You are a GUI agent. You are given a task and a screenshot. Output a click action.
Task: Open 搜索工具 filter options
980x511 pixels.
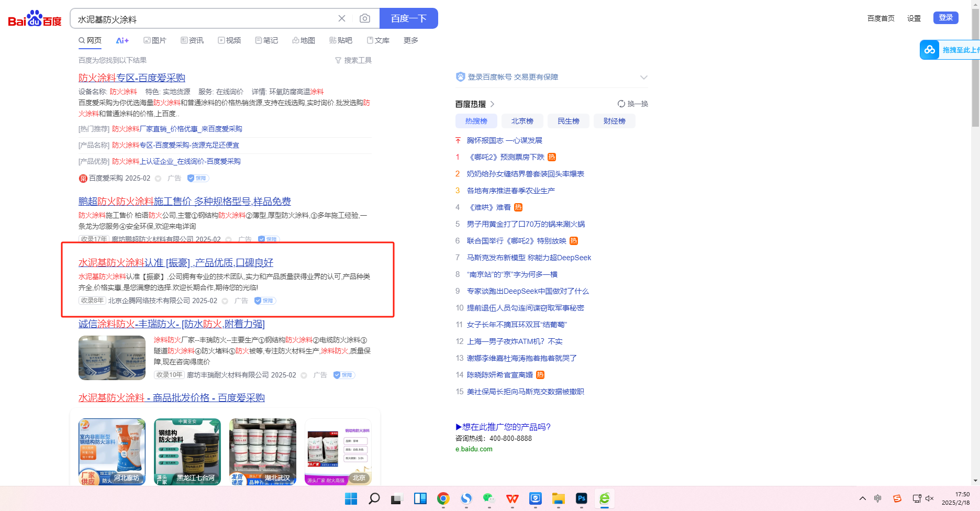353,60
